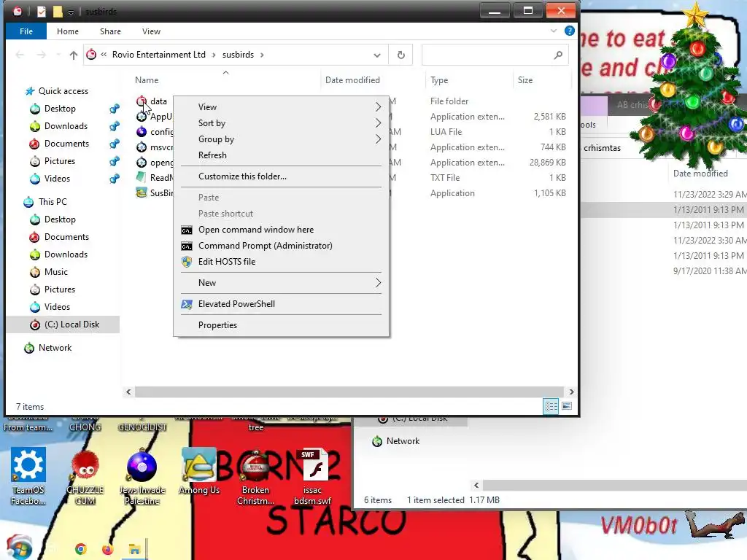747x560 pixels.
Task: Open Explorer help icon
Action: (x=569, y=31)
